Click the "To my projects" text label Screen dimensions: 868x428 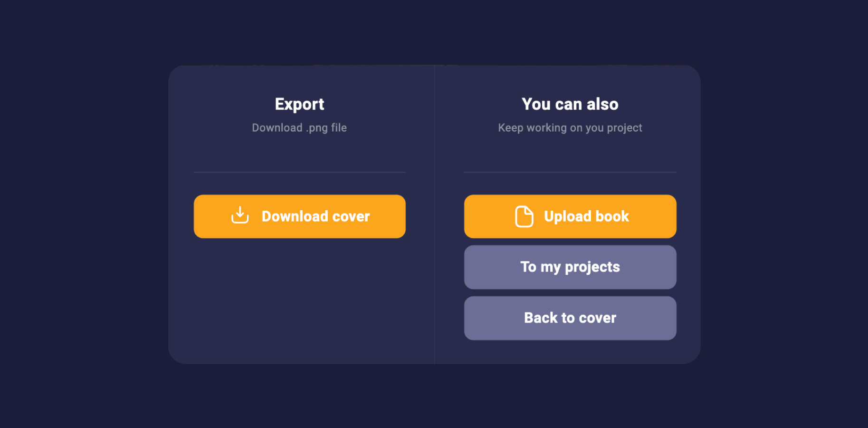click(x=570, y=267)
